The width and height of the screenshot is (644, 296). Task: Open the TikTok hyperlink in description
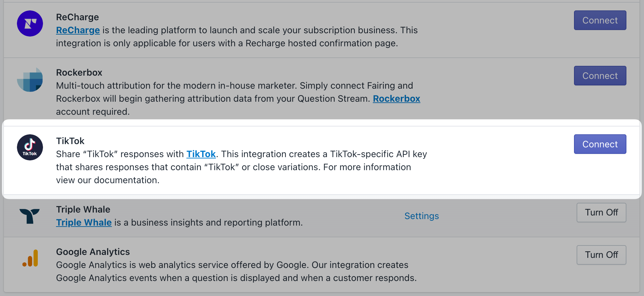[x=201, y=154]
